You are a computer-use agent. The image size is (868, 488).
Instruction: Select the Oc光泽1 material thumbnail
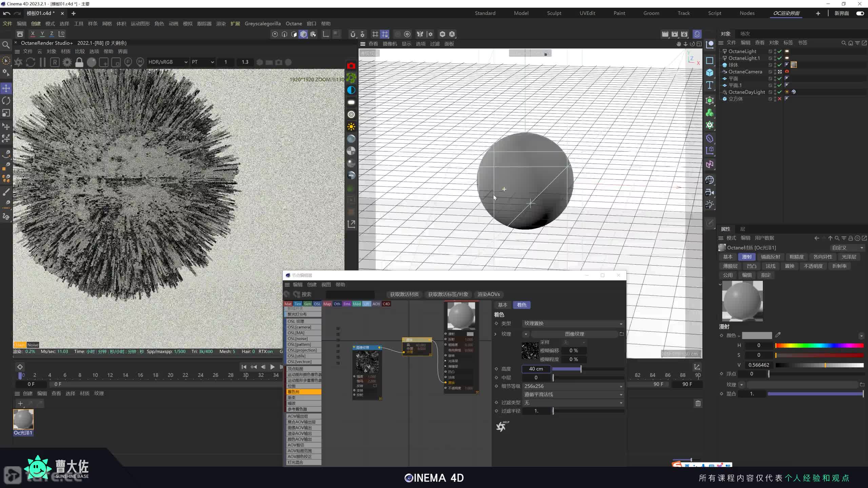point(23,419)
